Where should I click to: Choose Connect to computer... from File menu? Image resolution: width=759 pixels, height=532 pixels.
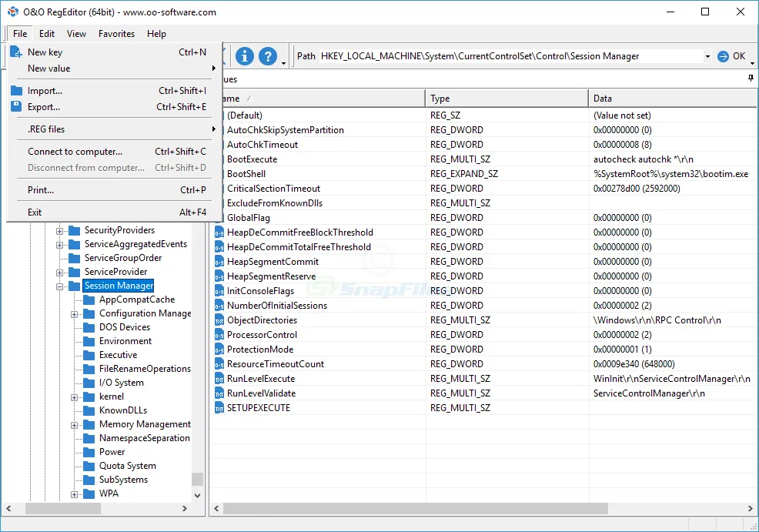(x=114, y=152)
